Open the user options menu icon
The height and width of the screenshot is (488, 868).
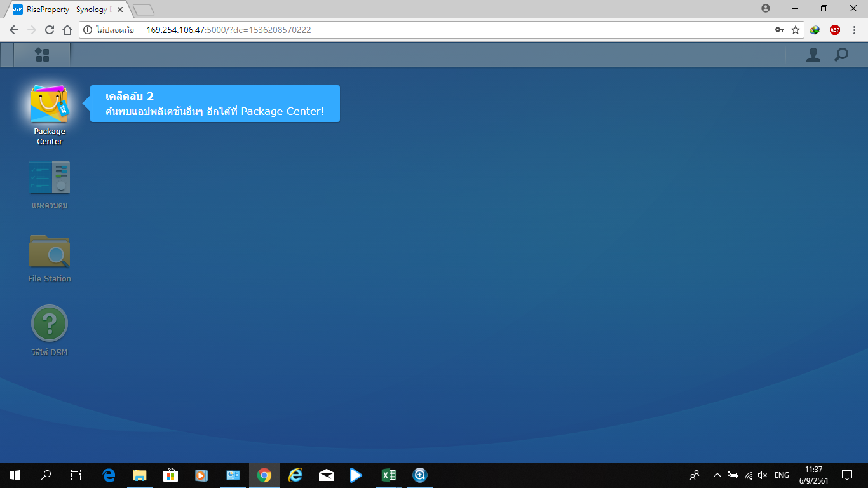coord(813,55)
